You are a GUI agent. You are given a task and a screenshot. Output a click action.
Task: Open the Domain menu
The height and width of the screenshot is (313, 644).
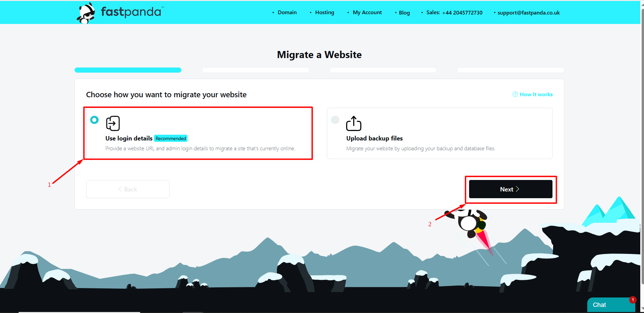[x=287, y=12]
